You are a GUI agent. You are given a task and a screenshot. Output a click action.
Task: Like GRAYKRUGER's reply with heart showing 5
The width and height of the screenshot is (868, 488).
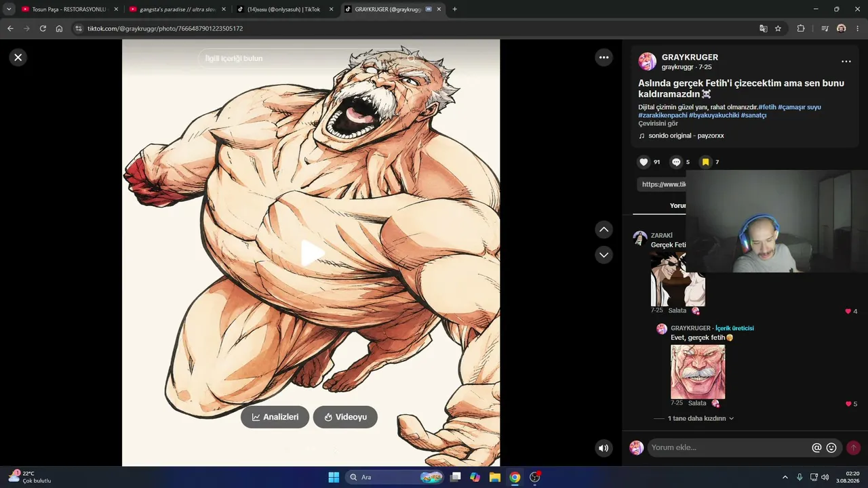[x=848, y=404]
